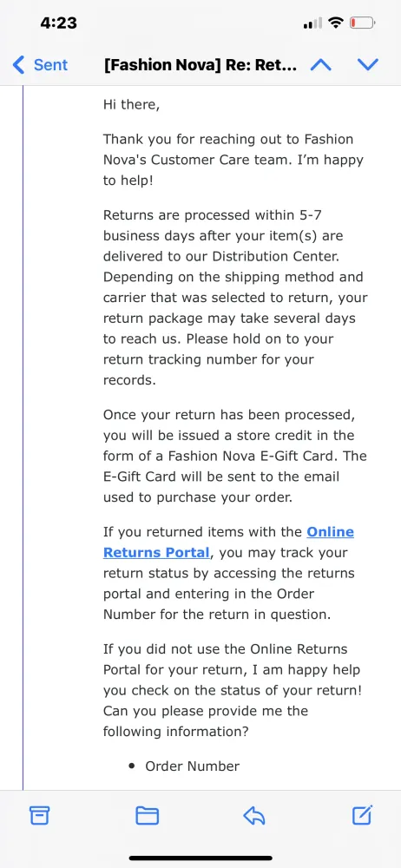Tap the reply arrow icon
Viewport: 401px width, 868px height.
click(x=254, y=815)
